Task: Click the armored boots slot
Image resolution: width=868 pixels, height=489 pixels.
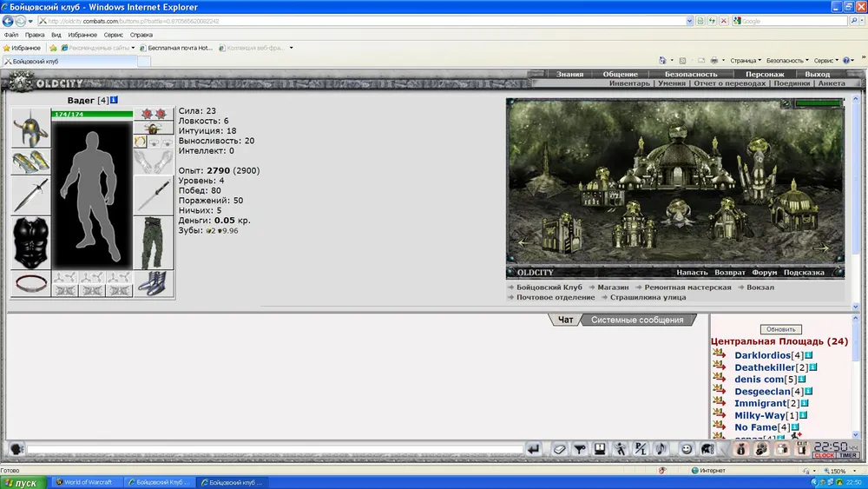Action: [154, 284]
